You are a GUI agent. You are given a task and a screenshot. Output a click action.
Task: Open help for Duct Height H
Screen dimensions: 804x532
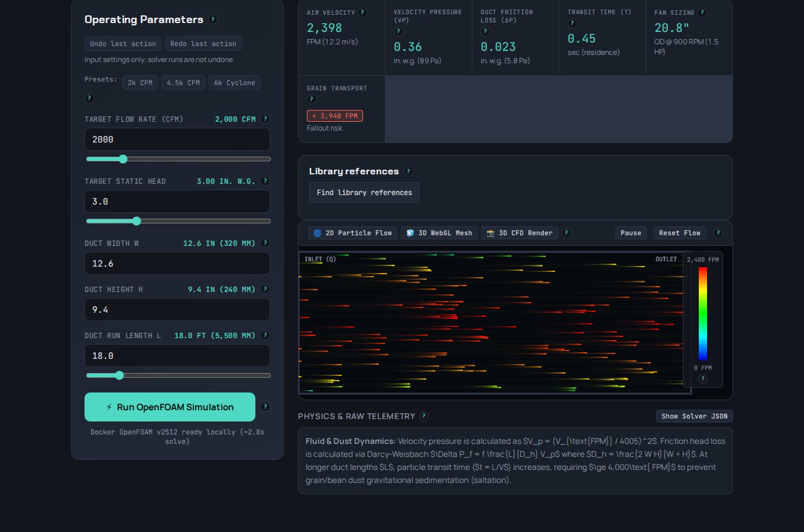265,289
